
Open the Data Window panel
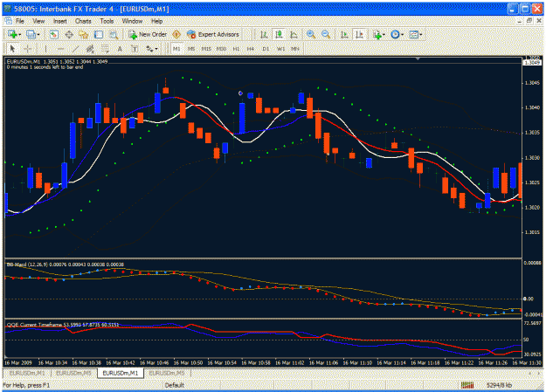(69, 34)
